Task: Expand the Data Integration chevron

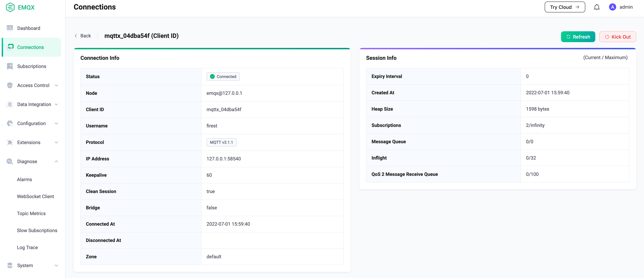Action: [57, 104]
